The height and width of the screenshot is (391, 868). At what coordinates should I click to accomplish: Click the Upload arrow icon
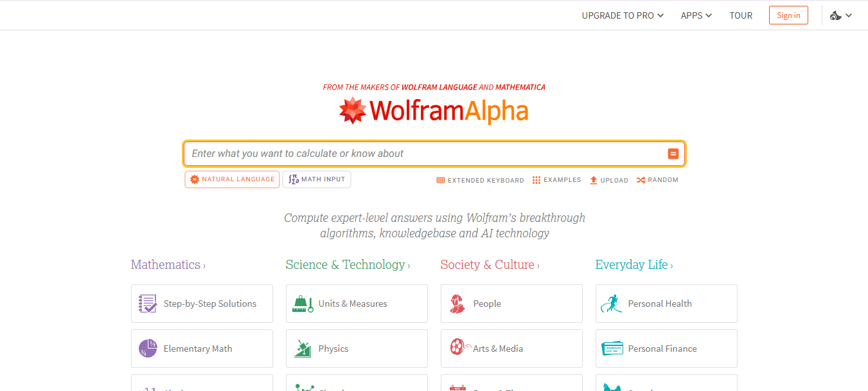point(594,180)
